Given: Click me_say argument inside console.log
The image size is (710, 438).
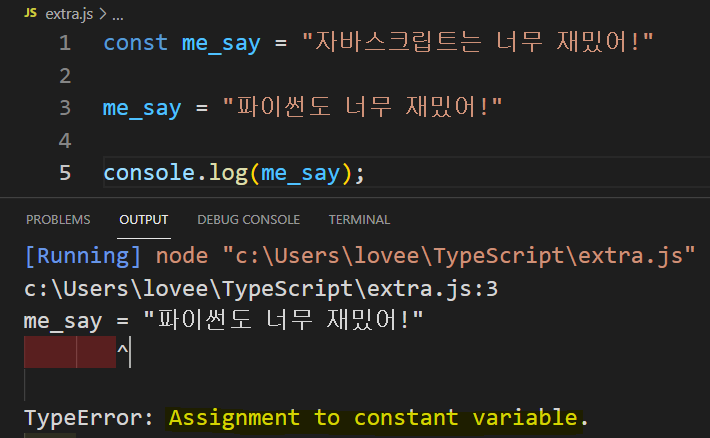Looking at the screenshot, I should click(x=300, y=174).
